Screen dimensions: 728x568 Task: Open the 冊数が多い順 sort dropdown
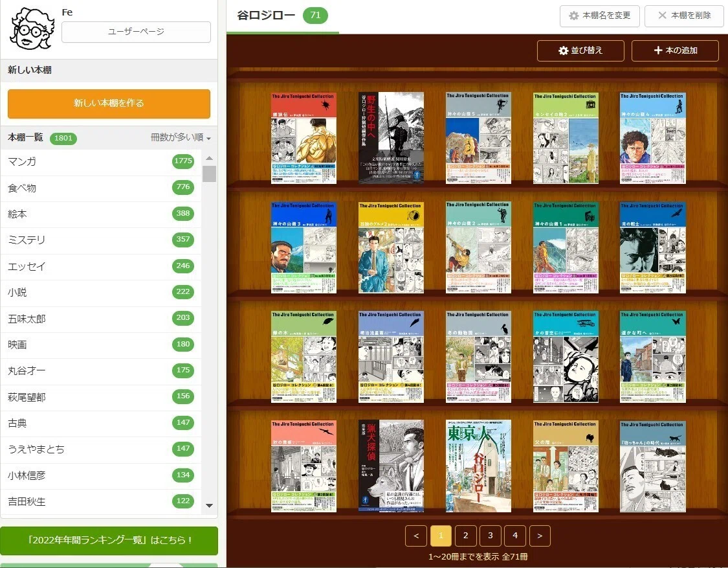click(x=181, y=137)
